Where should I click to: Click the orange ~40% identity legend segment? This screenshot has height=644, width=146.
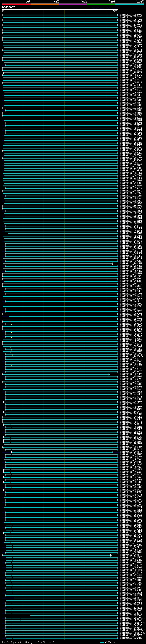point(45,4)
